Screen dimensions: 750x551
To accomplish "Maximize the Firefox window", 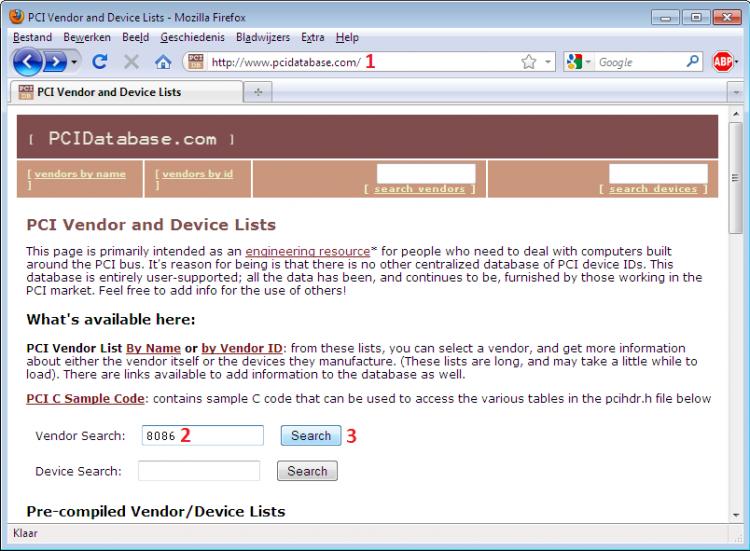I will click(x=696, y=18).
